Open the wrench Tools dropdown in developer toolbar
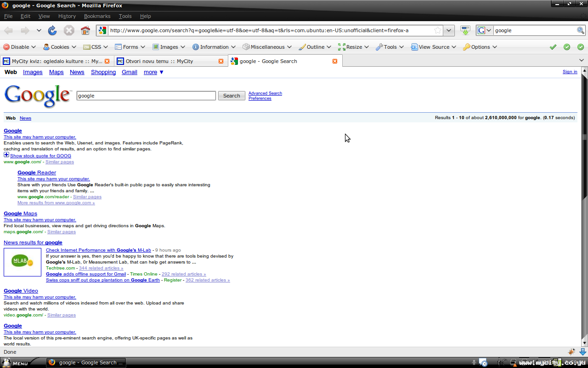588x368 pixels. click(x=390, y=47)
